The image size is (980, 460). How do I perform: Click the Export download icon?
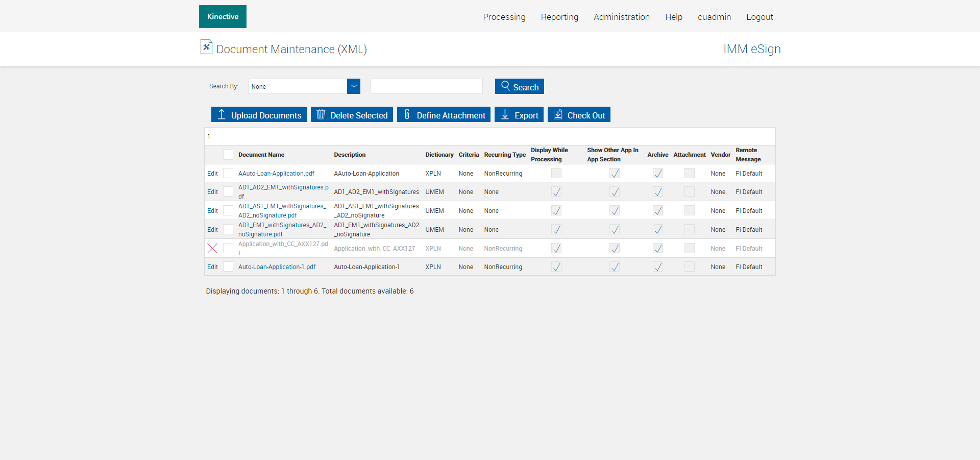[505, 114]
